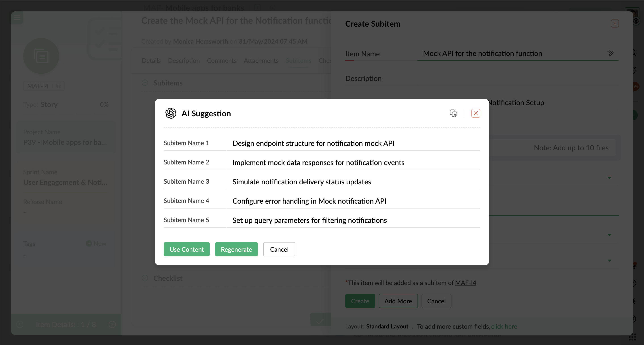This screenshot has width=644, height=345.
Task: Collapse the Subitems section
Action: click(145, 83)
